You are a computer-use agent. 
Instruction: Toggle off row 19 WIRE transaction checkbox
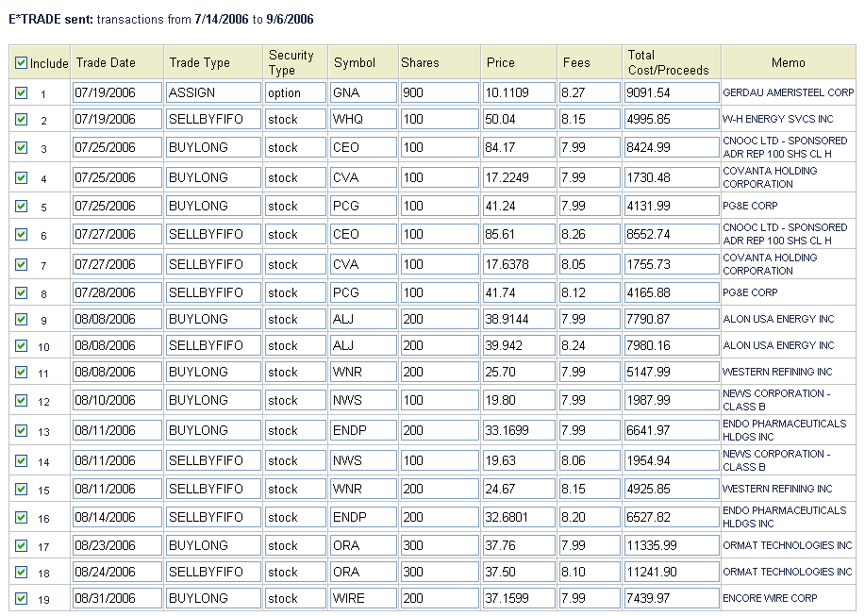21,597
